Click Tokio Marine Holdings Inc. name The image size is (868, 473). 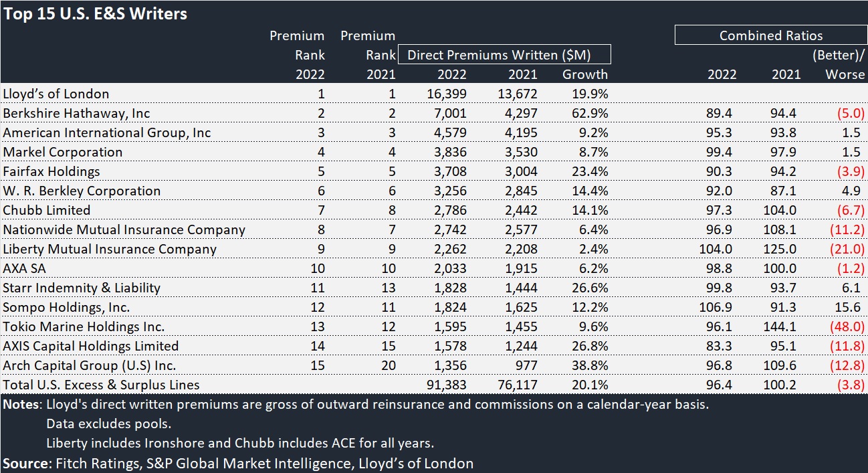click(x=84, y=326)
